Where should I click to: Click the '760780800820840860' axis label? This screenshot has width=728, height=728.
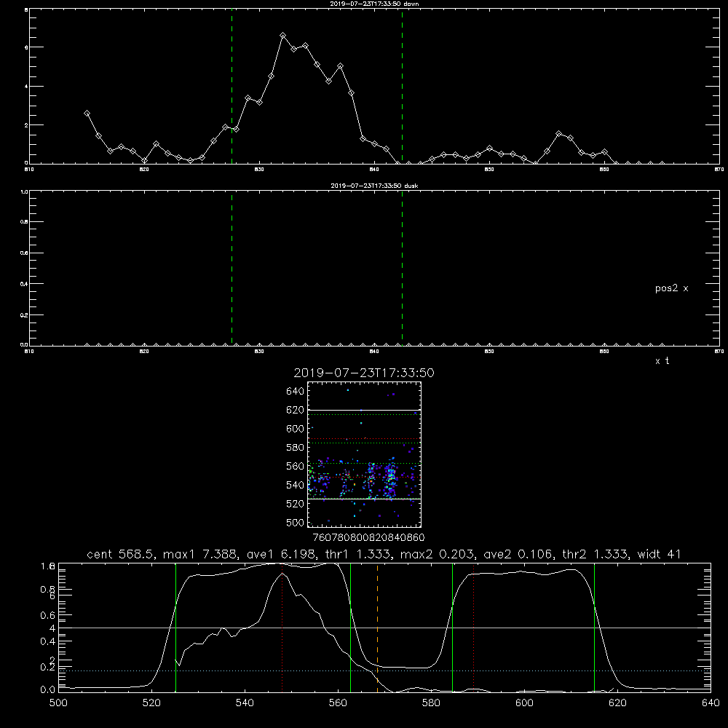(x=369, y=538)
